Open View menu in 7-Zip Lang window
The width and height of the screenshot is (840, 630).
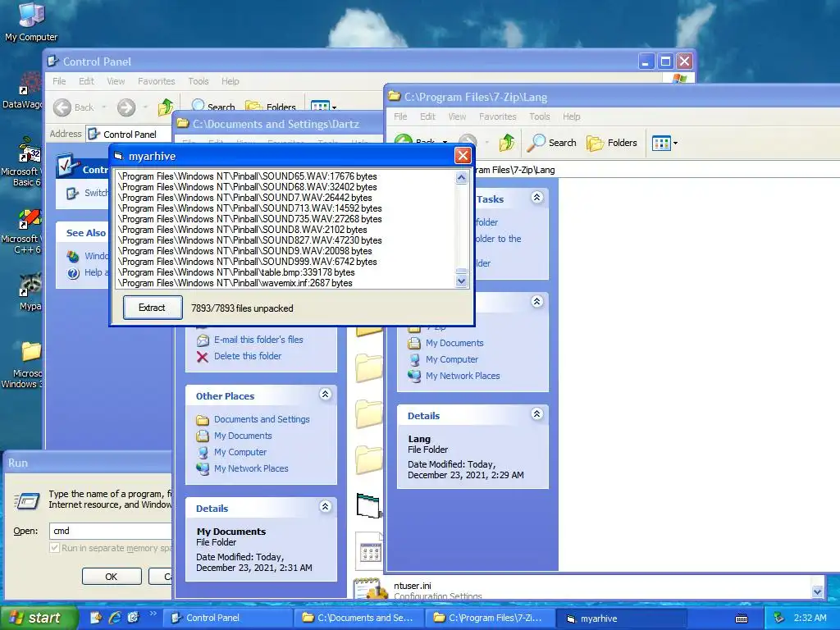[x=457, y=116]
